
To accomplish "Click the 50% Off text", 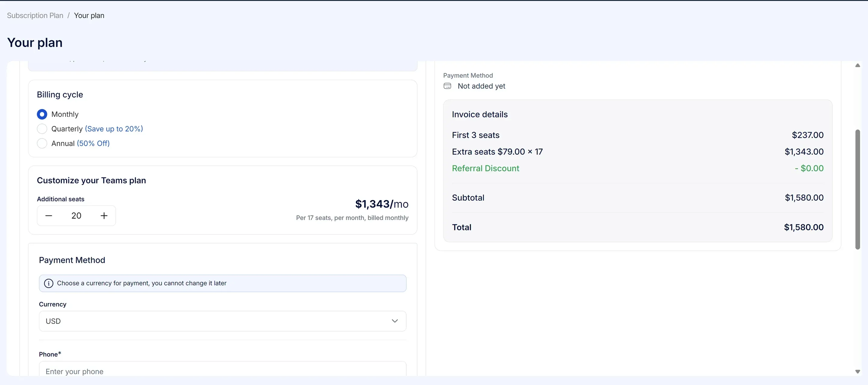I will tap(93, 143).
